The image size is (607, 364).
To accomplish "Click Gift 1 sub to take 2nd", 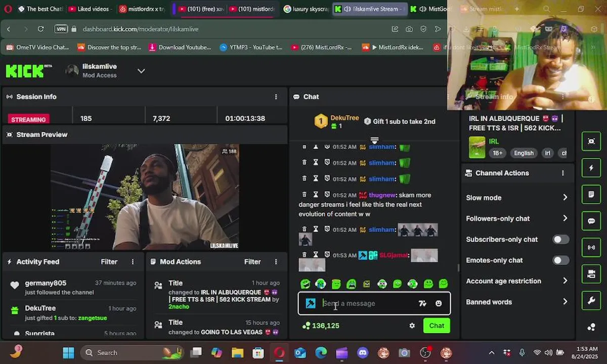I will click(400, 121).
